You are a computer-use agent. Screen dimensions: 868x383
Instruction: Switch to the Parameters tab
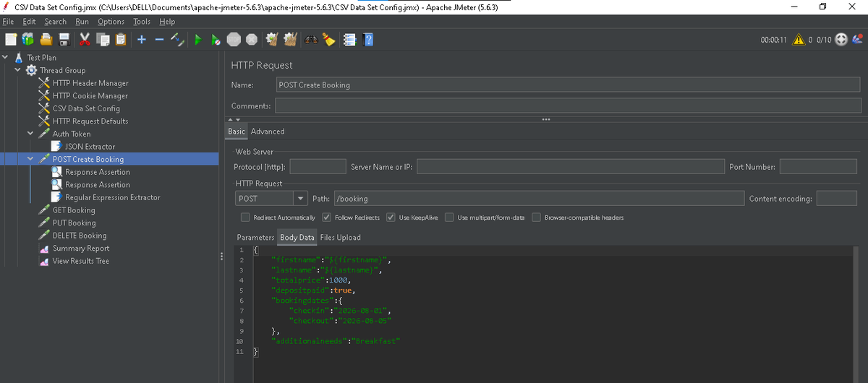coord(255,238)
